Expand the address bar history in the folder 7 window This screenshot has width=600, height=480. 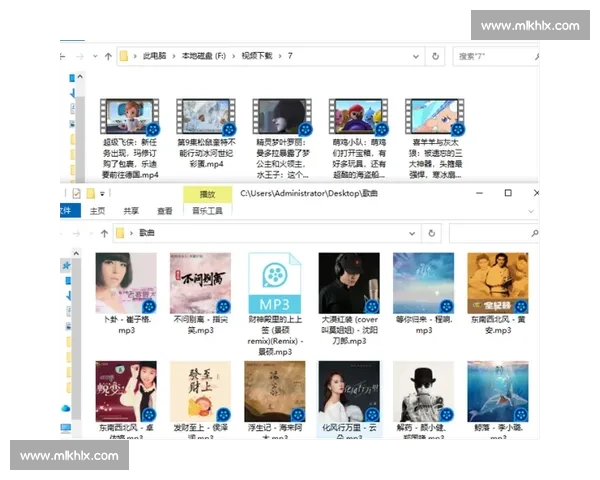(x=416, y=57)
